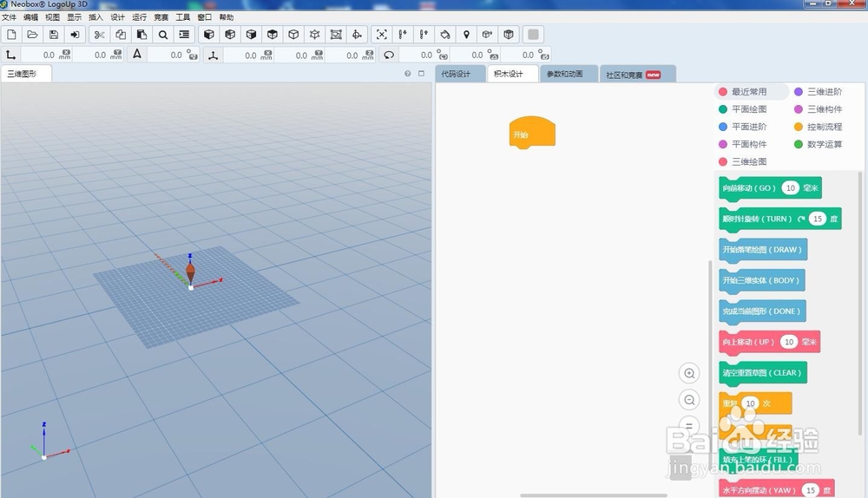Screen dimensions: 868x498
Task: Click the rotation loop icon
Action: [x=389, y=55]
